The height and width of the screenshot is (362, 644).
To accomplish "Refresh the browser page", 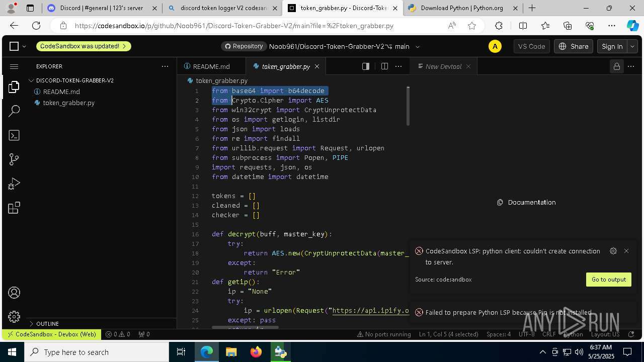I will tap(36, 26).
